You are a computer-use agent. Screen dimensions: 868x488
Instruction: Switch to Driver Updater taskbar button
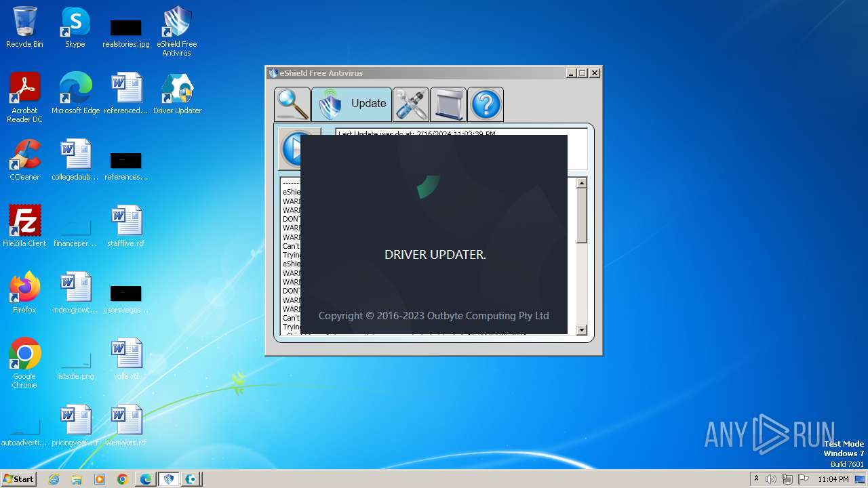pyautogui.click(x=192, y=479)
